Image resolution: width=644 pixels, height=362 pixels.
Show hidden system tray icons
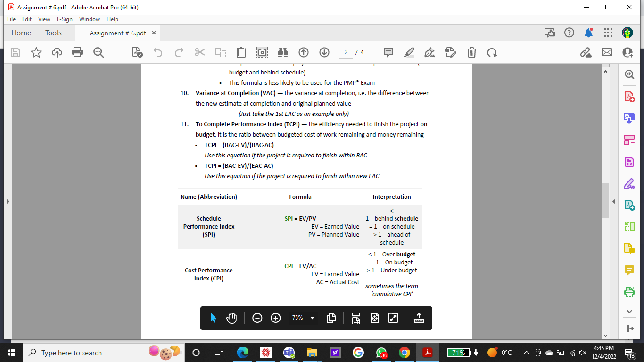526,353
